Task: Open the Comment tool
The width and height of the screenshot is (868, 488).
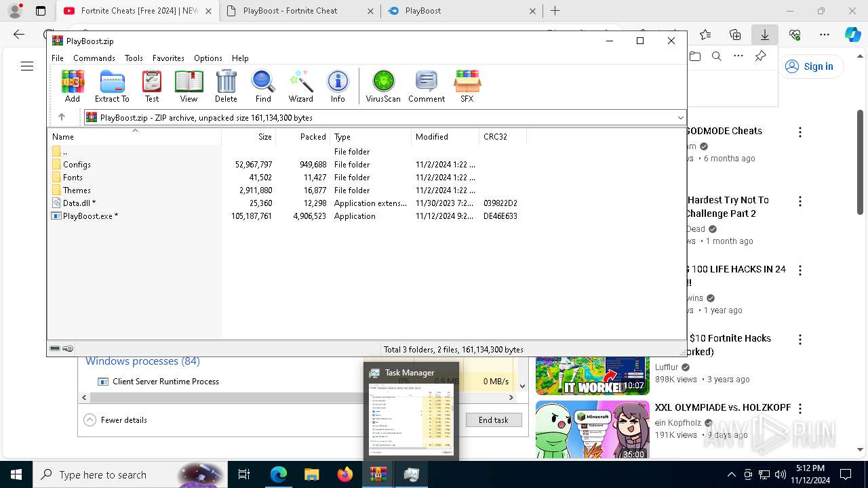Action: [427, 86]
